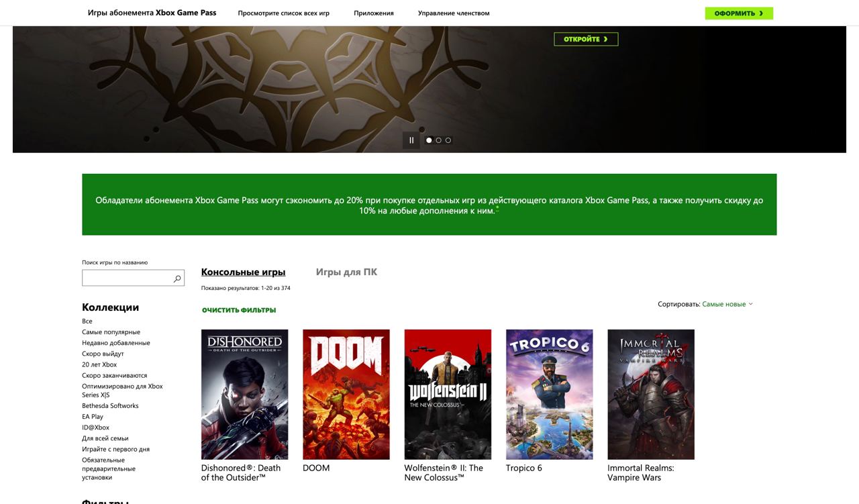Open Просмотрите список всех игр menu
Image resolution: width=859 pixels, height=504 pixels.
(283, 13)
